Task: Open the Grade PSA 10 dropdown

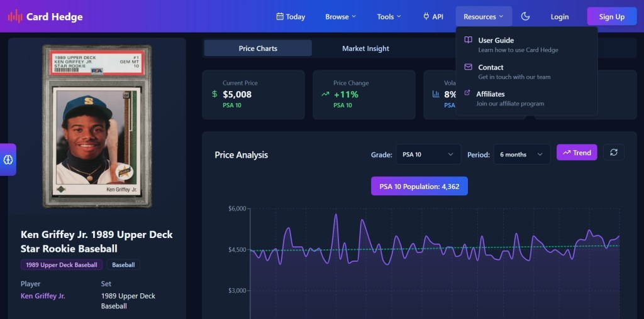Action: [x=428, y=154]
